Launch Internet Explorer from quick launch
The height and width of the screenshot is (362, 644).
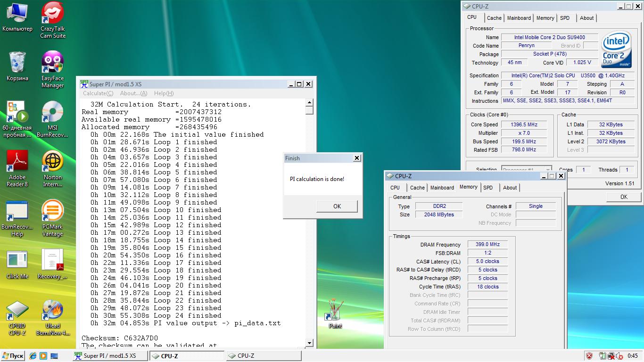[33, 356]
